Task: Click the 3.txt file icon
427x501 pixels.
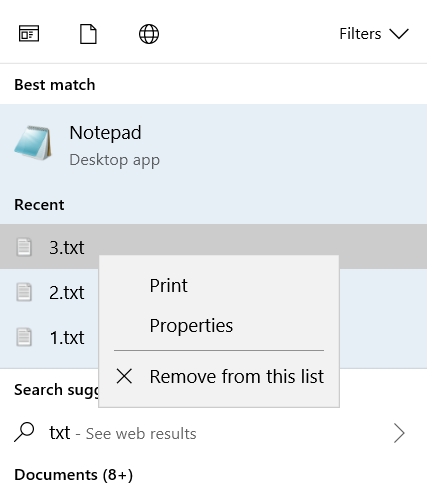Action: [24, 247]
